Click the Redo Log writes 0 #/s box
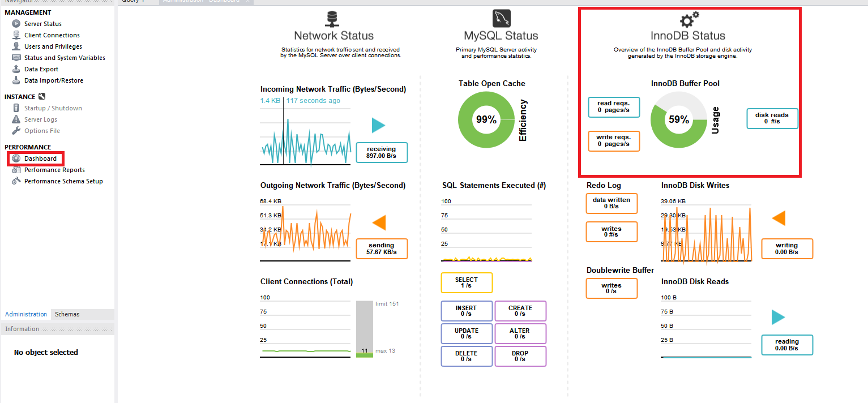Screen dimensions: 868x403 click(x=612, y=232)
